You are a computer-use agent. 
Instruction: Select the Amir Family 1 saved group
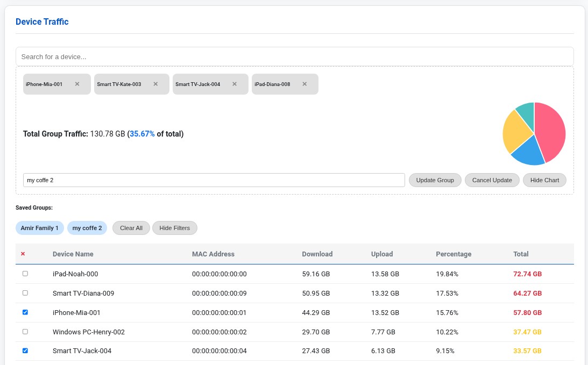click(40, 228)
